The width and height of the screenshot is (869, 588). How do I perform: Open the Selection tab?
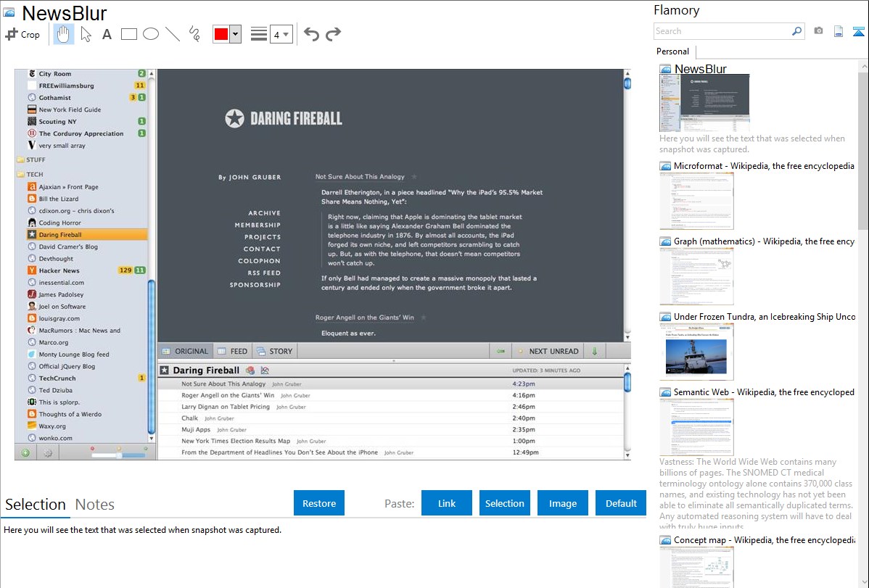pos(36,505)
